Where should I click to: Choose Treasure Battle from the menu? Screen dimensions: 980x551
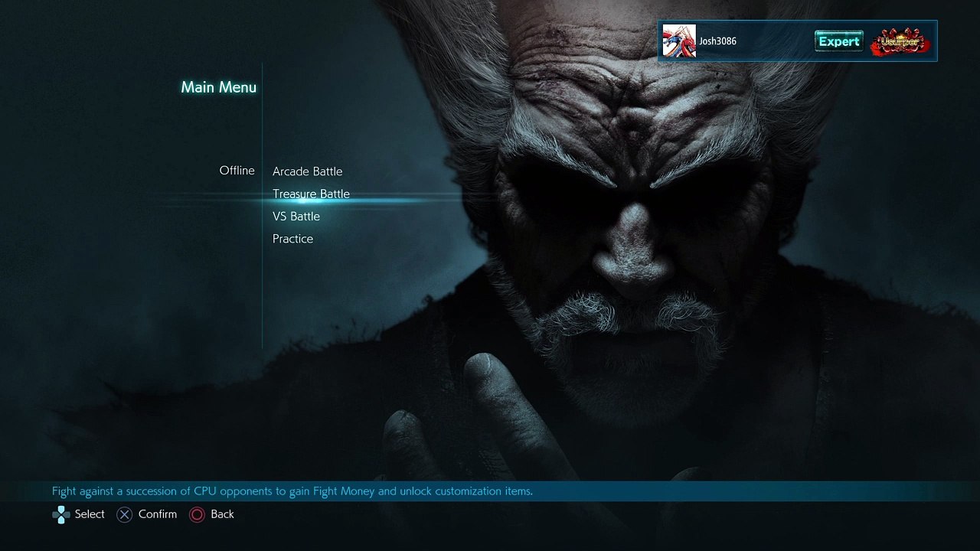click(311, 194)
